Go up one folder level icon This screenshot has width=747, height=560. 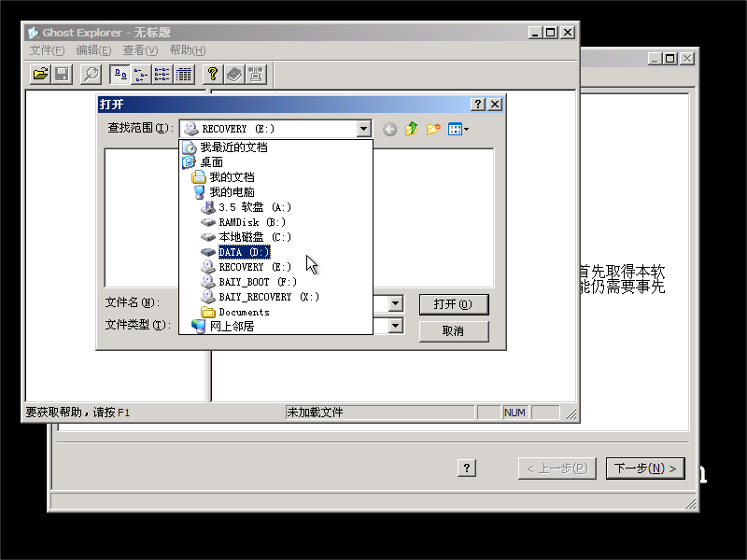(411, 129)
